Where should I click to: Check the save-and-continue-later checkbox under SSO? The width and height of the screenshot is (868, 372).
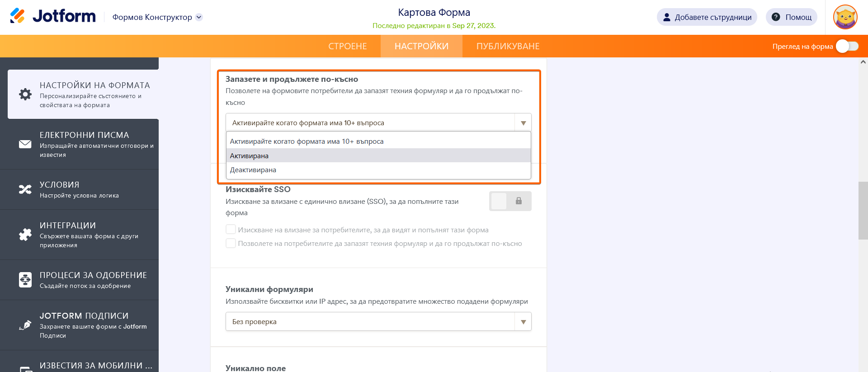231,243
